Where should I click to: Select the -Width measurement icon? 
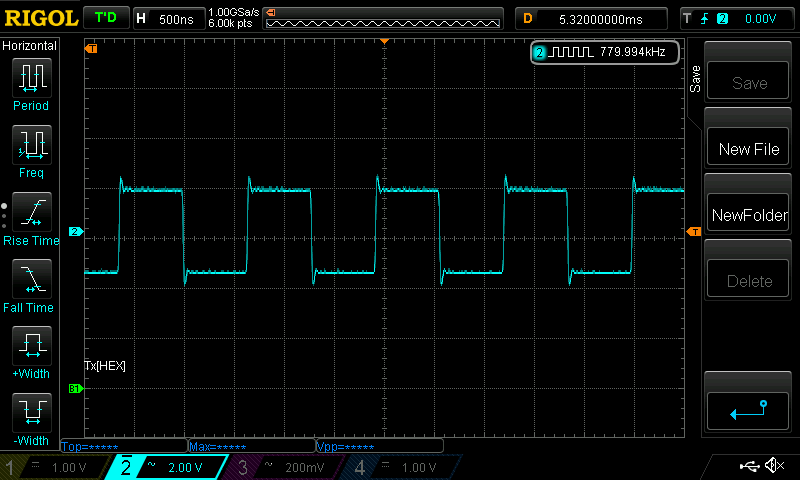point(32,413)
